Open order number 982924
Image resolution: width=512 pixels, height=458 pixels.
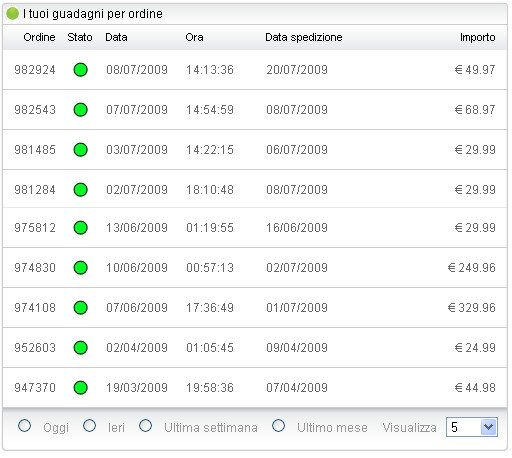tap(35, 70)
